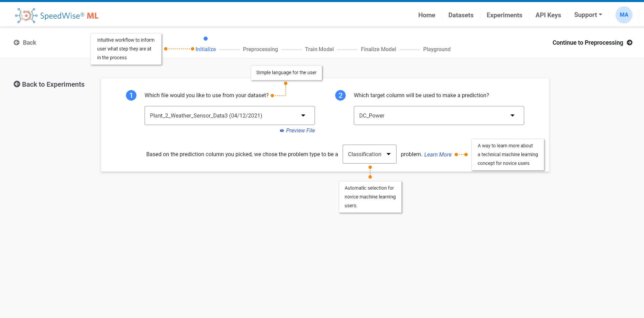Open the Classification problem type dropdown
This screenshot has width=644, height=318.
click(369, 154)
